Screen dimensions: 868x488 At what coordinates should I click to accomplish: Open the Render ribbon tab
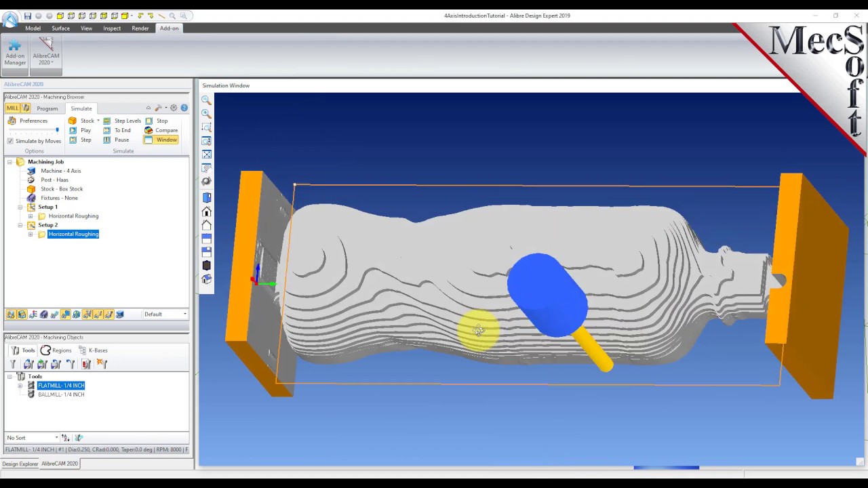coord(140,28)
